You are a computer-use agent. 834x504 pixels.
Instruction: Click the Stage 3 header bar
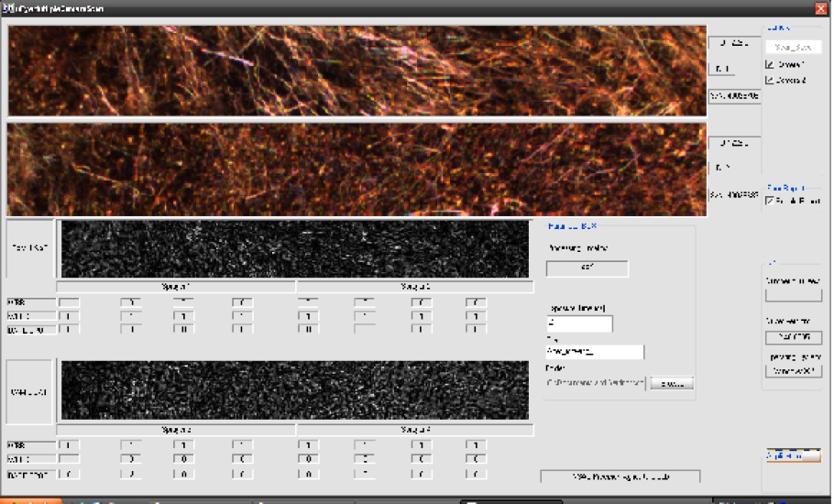point(176,430)
